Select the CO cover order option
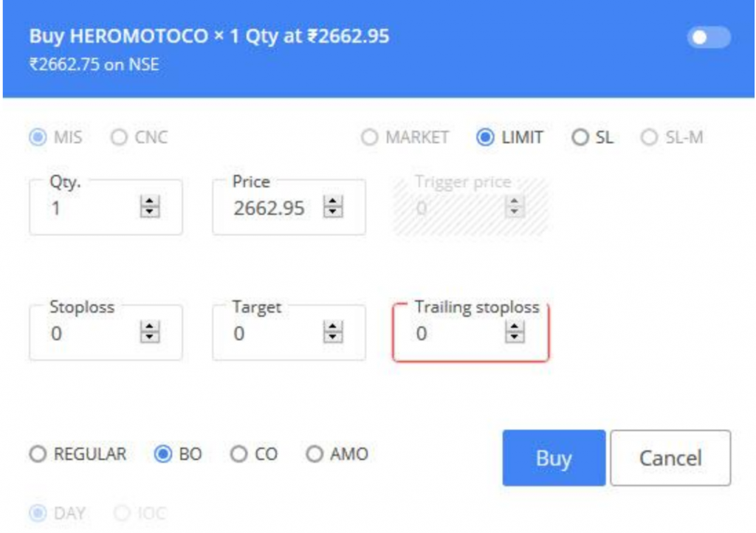The height and width of the screenshot is (533, 756). click(x=238, y=454)
